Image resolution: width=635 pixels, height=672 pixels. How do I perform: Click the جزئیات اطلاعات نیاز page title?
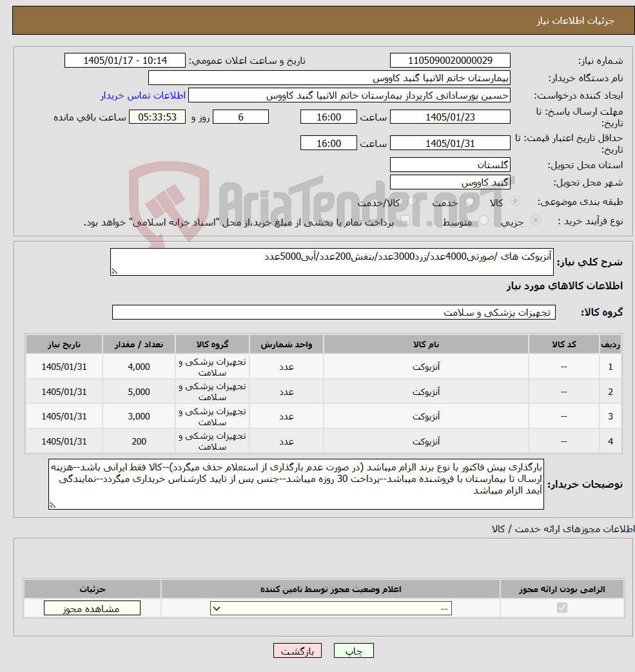pos(576,21)
